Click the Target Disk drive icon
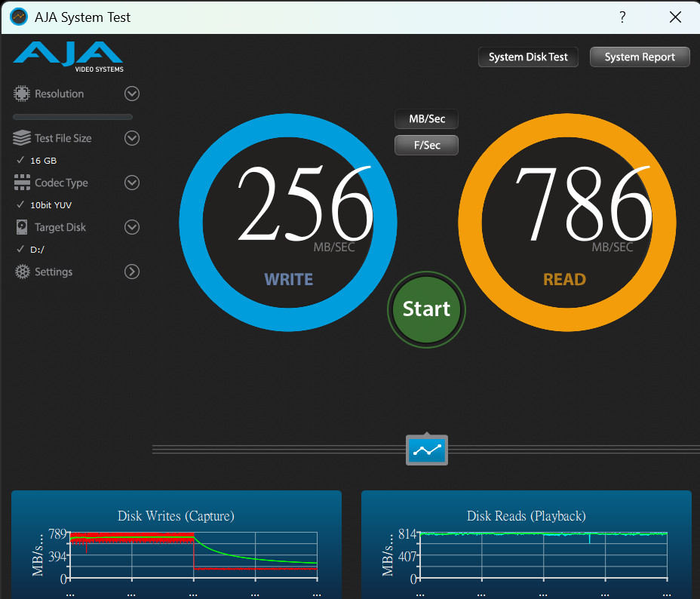 coord(21,227)
